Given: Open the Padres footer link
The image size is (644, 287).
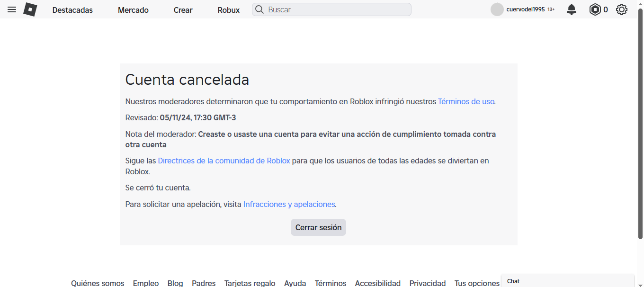Looking at the screenshot, I should pos(204,283).
